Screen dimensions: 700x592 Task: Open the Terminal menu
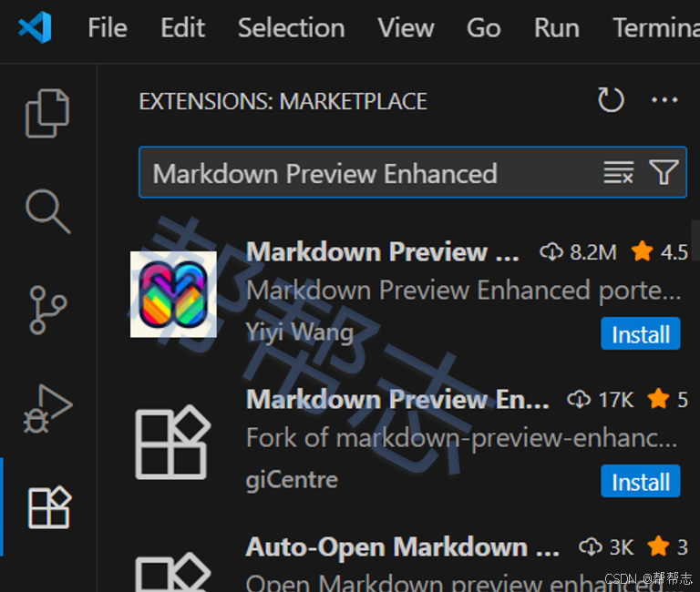pos(656,27)
